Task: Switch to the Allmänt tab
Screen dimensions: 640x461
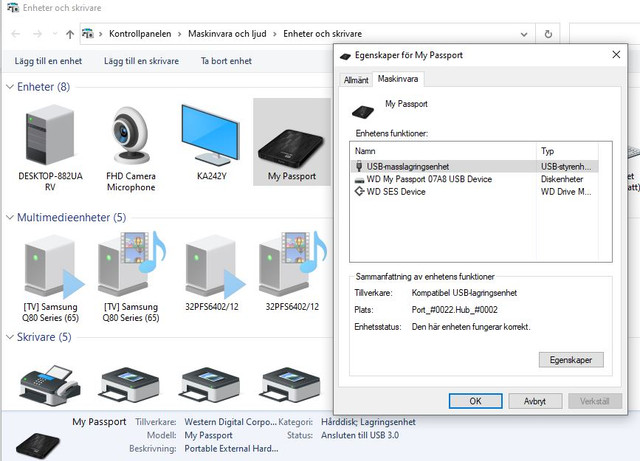Action: [356, 80]
